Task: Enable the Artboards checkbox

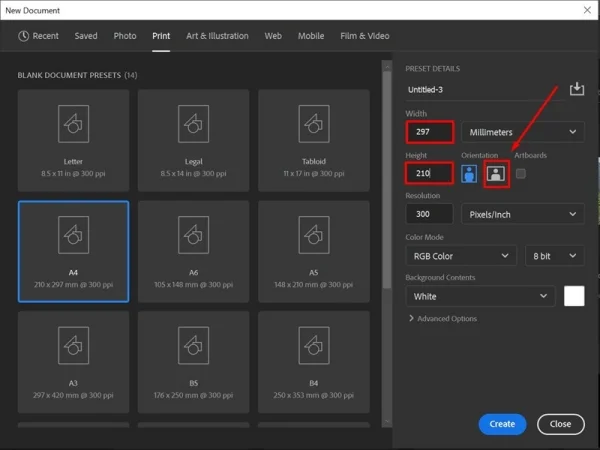Action: pos(520,174)
